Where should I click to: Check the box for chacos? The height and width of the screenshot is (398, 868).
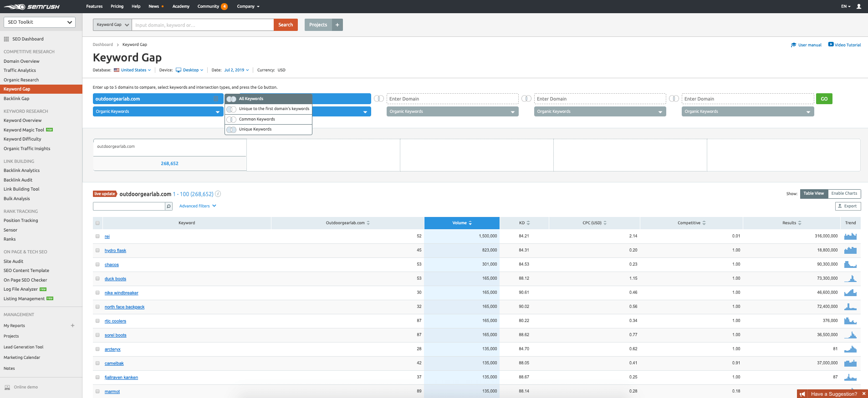click(x=97, y=265)
